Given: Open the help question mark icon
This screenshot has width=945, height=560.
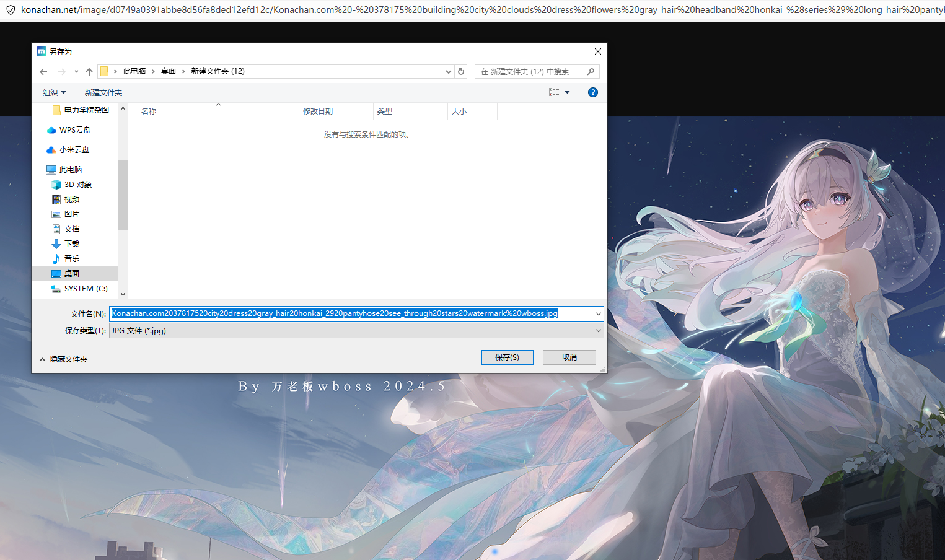Looking at the screenshot, I should tap(592, 92).
